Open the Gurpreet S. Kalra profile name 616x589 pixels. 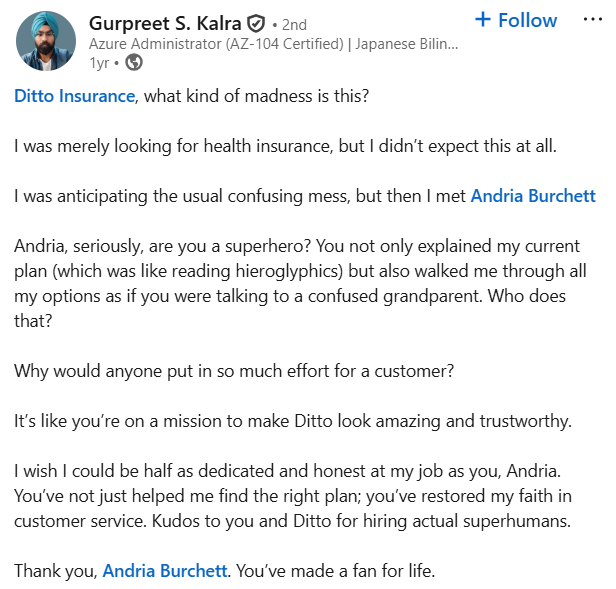tap(166, 23)
